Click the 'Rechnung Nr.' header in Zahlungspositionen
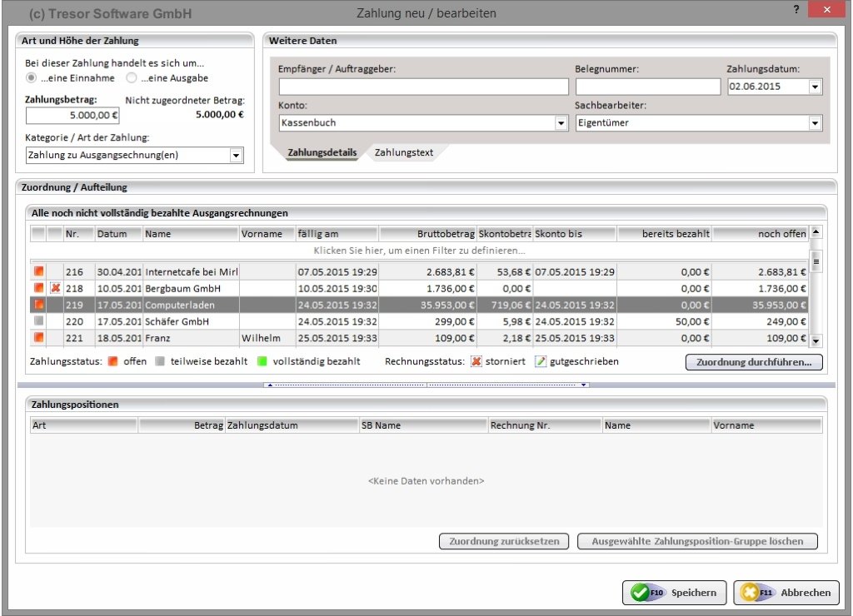853x616 pixels. 545,425
